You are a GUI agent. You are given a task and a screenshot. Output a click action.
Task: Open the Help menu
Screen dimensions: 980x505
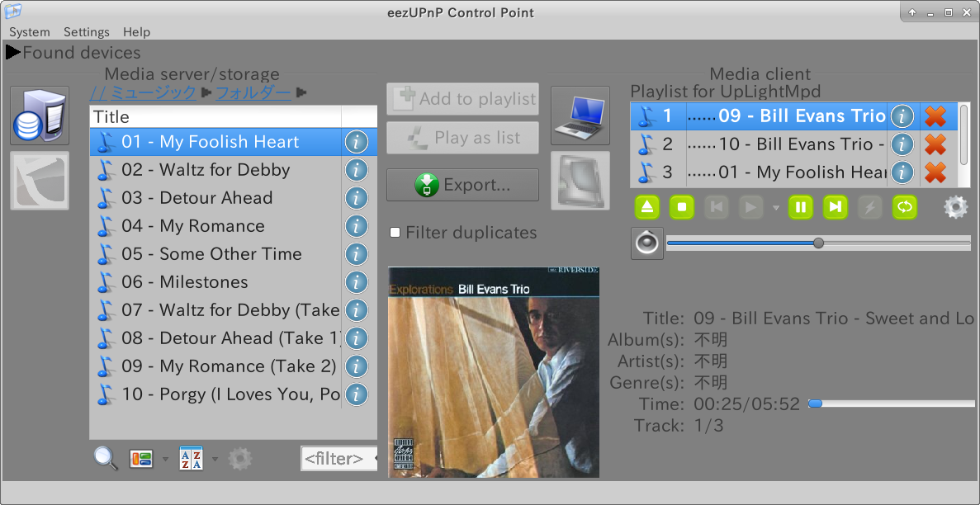tap(136, 32)
